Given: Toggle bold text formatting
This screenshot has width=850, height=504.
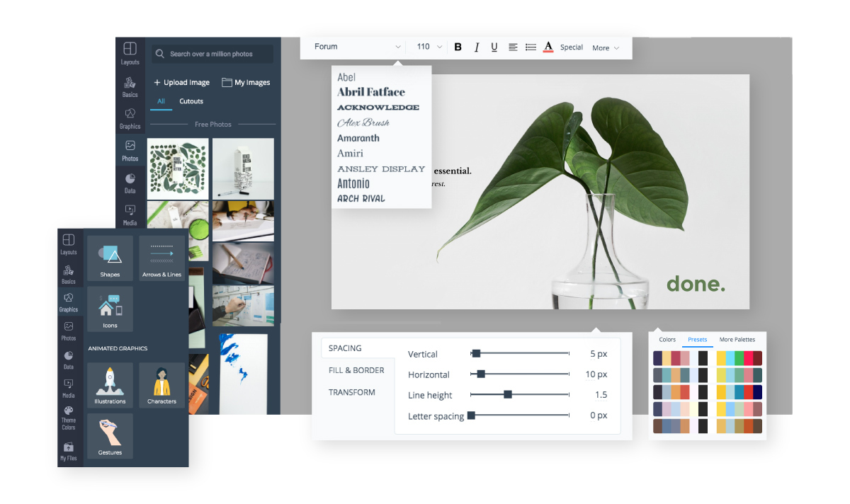Looking at the screenshot, I should tap(458, 47).
